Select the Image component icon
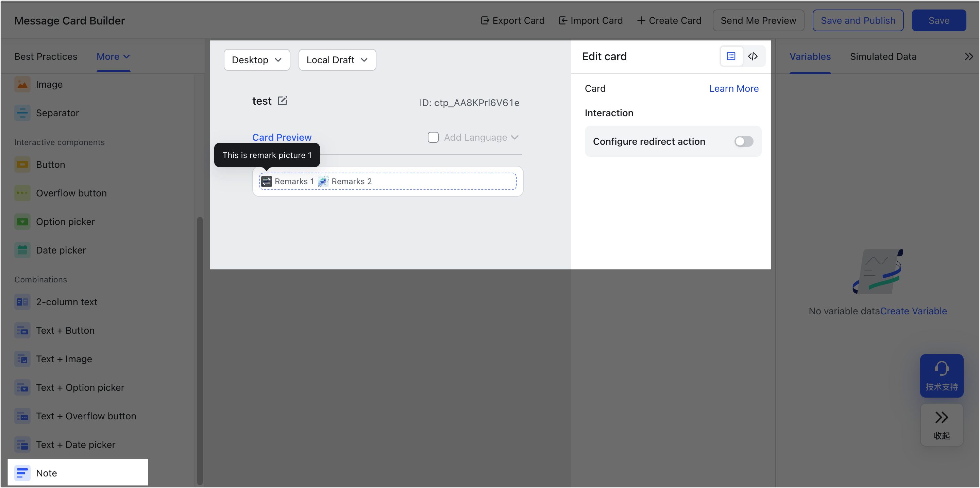The width and height of the screenshot is (980, 488). click(x=22, y=84)
